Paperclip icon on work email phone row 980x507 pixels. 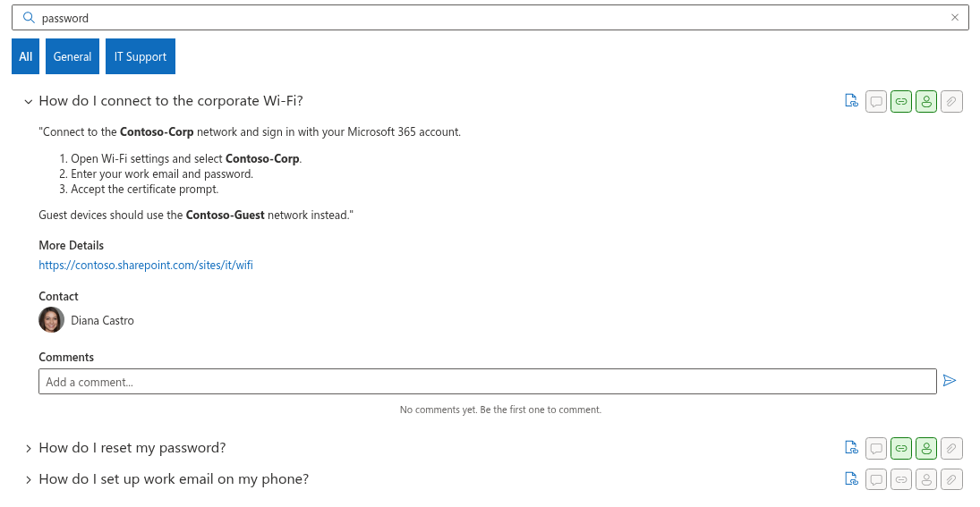coord(951,479)
